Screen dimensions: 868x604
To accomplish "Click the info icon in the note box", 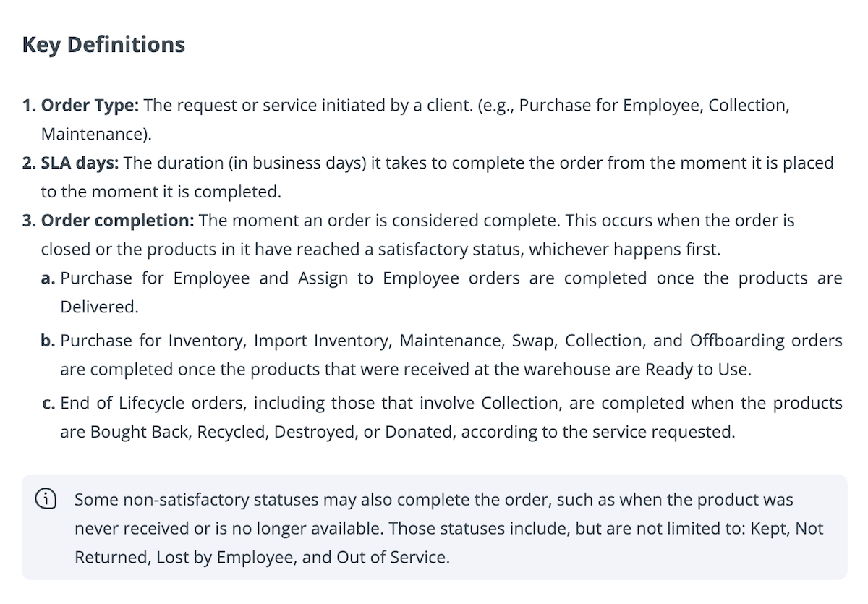I will [x=46, y=499].
